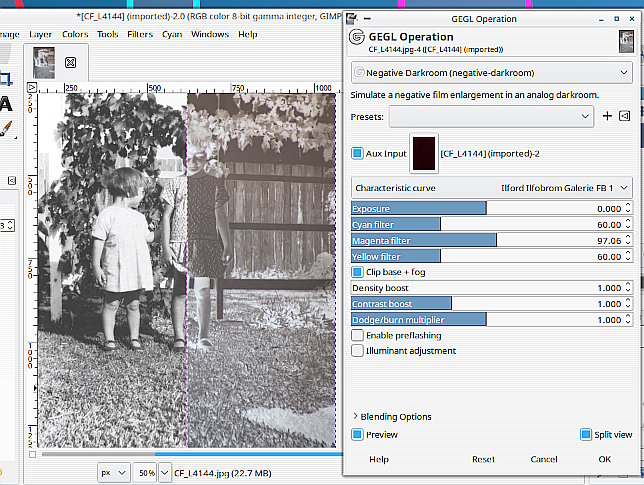This screenshot has width=644, height=485.
Task: Select the Paintbrush tool in toolbox
Action: (x=5, y=129)
